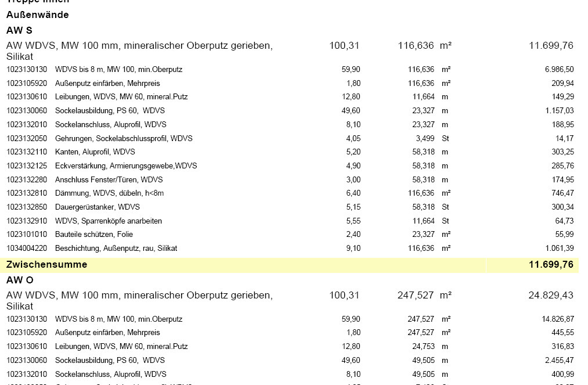Select the 'Außenwände' heading
The height and width of the screenshot is (385, 588).
click(38, 15)
